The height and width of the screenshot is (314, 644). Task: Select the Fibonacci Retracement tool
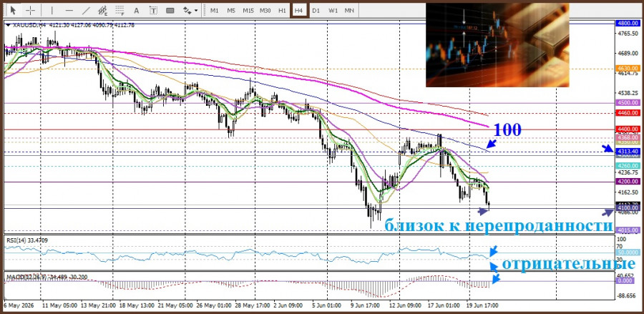[120, 11]
